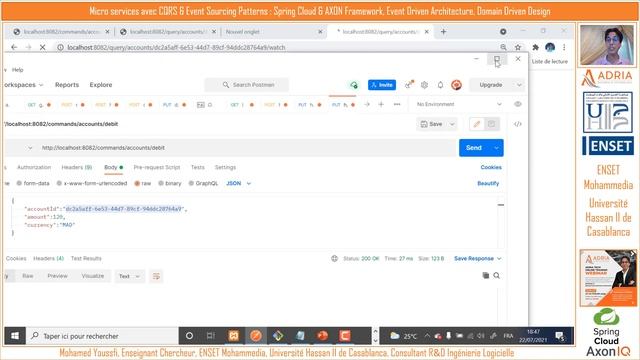The height and width of the screenshot is (360, 640).
Task: Select the Raw response view
Action: (x=28, y=276)
